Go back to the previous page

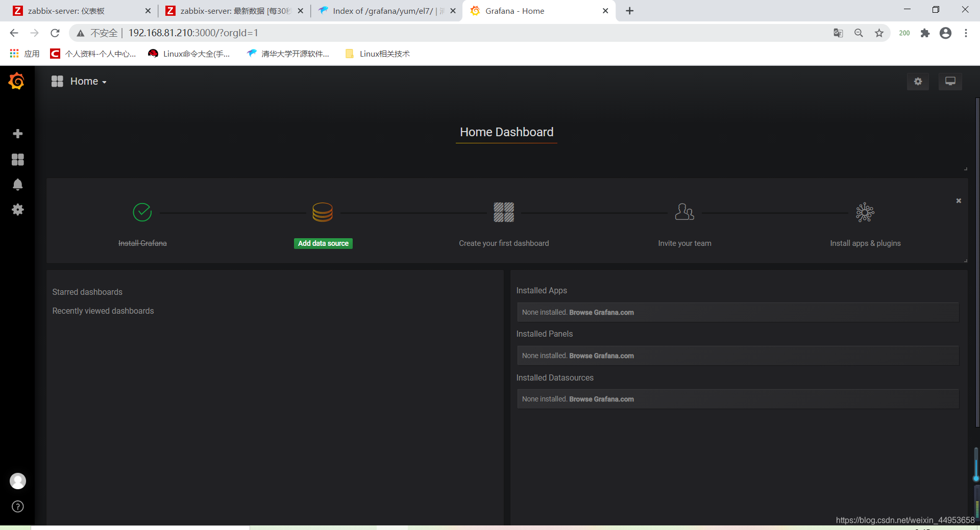click(x=14, y=33)
